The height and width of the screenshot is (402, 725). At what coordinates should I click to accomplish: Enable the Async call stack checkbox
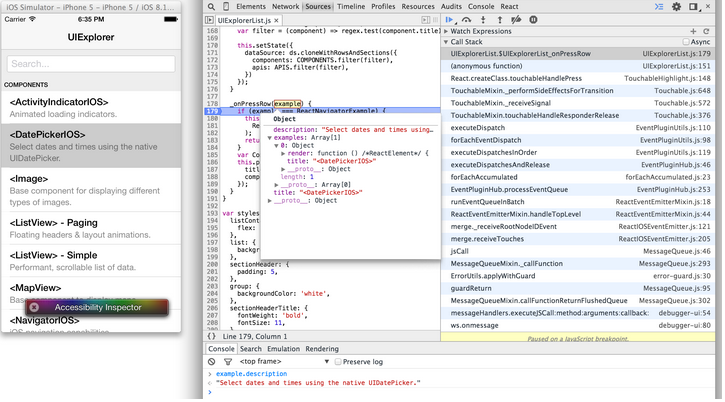[687, 43]
